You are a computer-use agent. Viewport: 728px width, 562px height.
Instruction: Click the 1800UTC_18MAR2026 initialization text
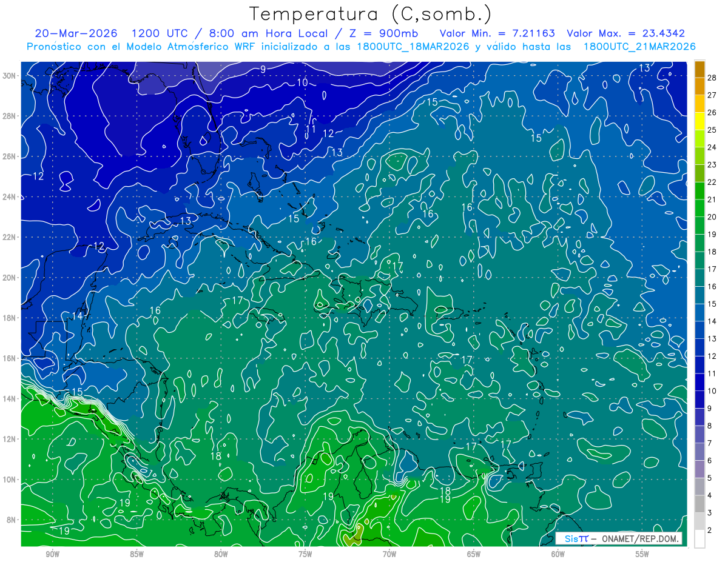pos(415,47)
